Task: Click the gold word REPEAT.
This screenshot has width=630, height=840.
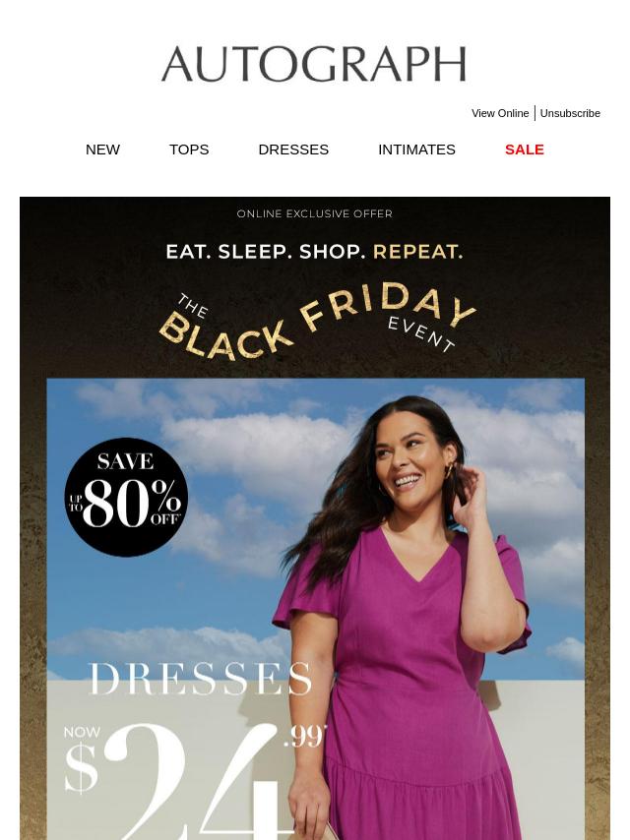Action: pyautogui.click(x=417, y=251)
